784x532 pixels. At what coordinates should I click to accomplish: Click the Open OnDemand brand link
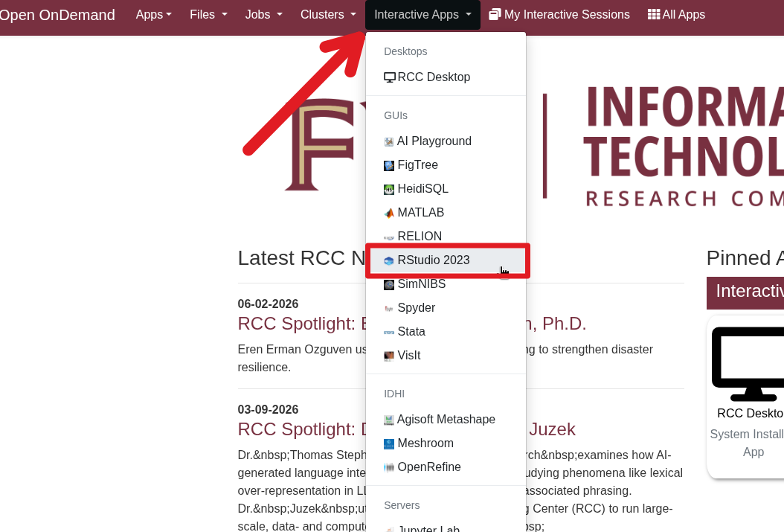tap(57, 14)
